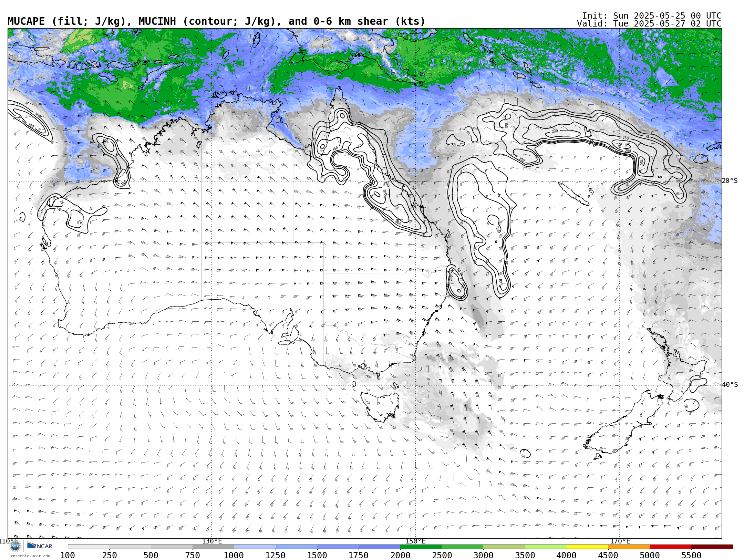
Task: Click the colorbar label 2500
Action: click(x=442, y=556)
